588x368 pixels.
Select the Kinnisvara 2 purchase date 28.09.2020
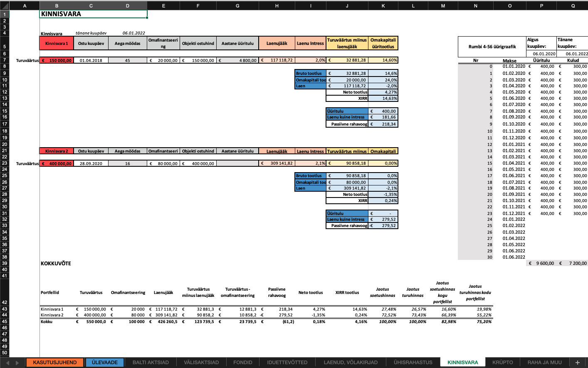91,163
